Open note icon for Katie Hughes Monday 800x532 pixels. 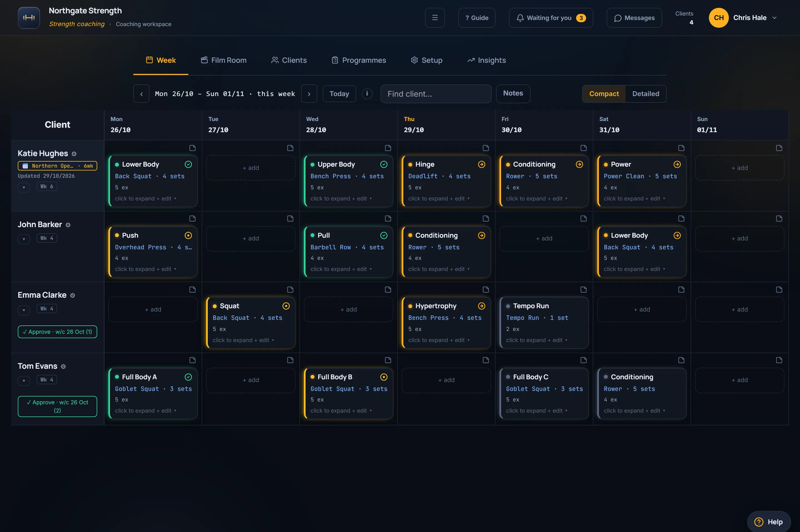(x=192, y=148)
